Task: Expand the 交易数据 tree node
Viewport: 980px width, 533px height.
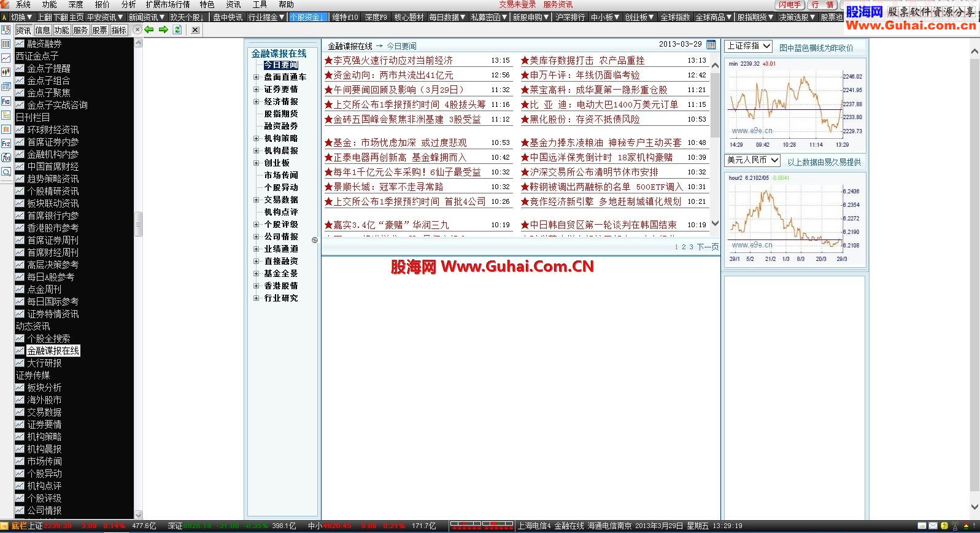Action: (x=257, y=200)
